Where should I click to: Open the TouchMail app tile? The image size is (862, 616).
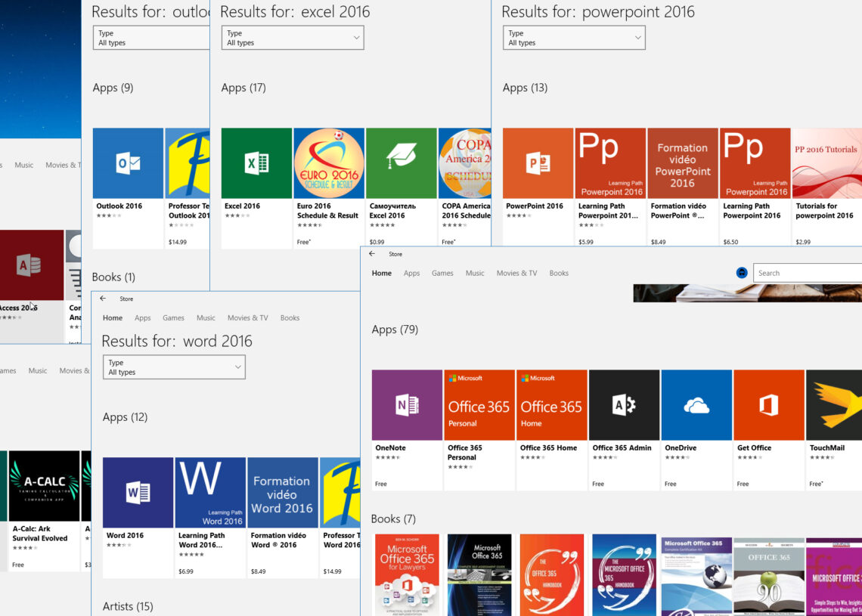pos(834,404)
